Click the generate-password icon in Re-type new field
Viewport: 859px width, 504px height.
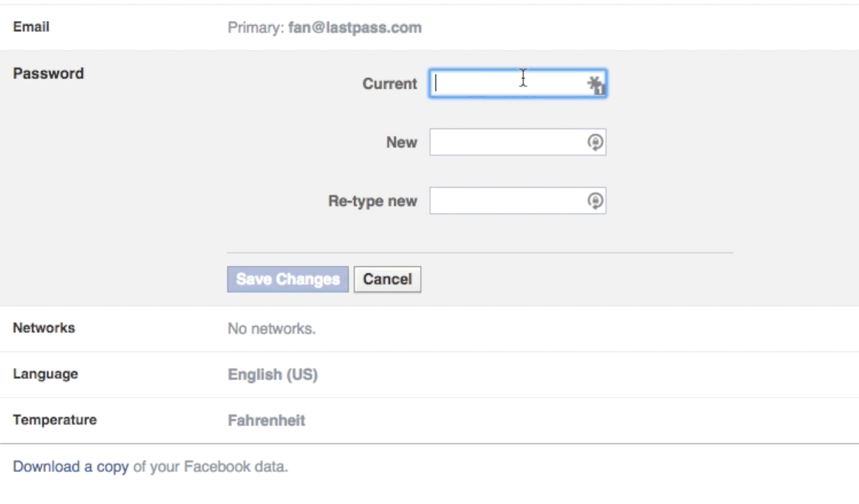[595, 201]
